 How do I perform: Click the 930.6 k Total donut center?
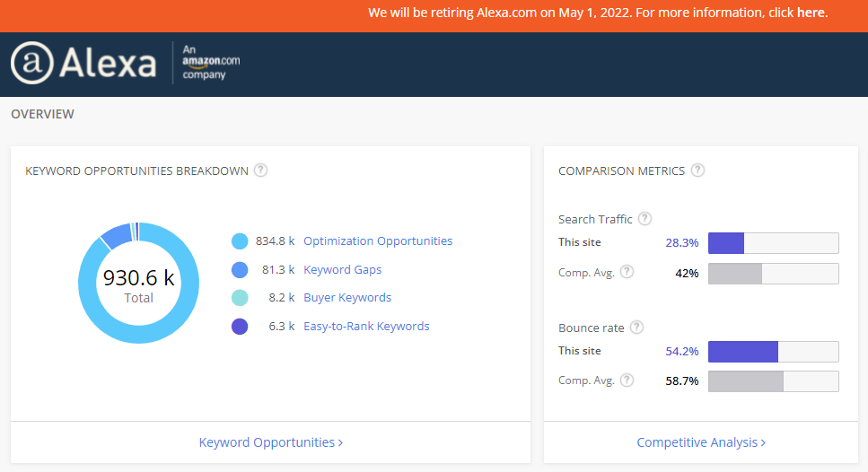pyautogui.click(x=138, y=284)
